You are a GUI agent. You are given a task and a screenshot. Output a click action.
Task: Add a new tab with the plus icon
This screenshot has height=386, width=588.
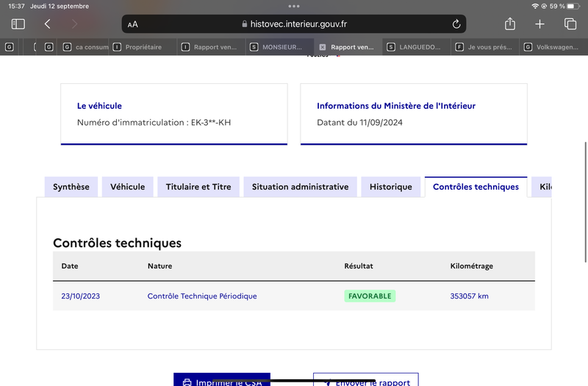(x=539, y=24)
